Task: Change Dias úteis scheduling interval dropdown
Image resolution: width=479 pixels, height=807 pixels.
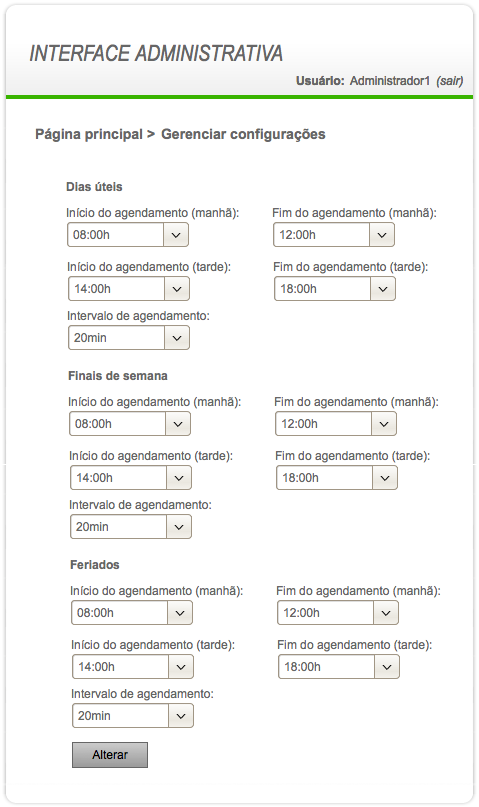Action: tap(129, 338)
